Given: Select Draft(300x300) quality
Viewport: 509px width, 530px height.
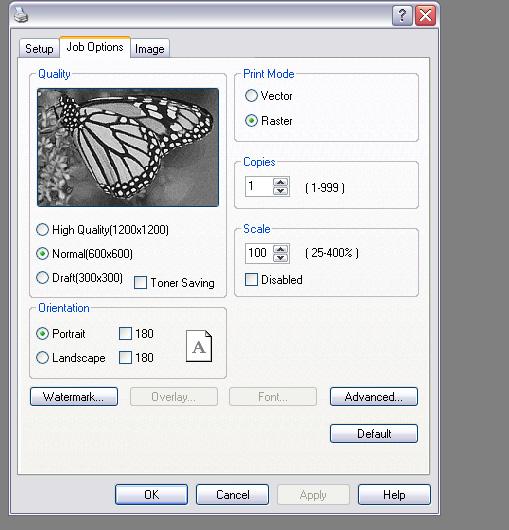Looking at the screenshot, I should pyautogui.click(x=79, y=278).
